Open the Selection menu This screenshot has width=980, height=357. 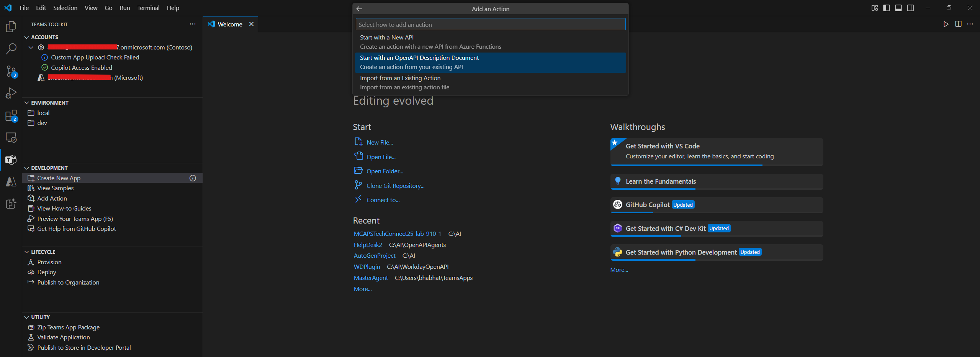coord(65,8)
